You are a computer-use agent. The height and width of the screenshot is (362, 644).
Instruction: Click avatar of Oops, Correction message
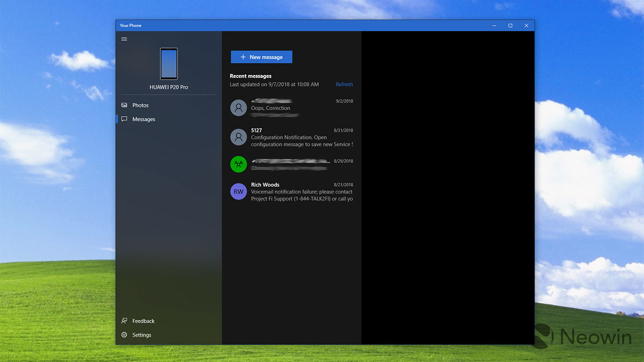[238, 108]
